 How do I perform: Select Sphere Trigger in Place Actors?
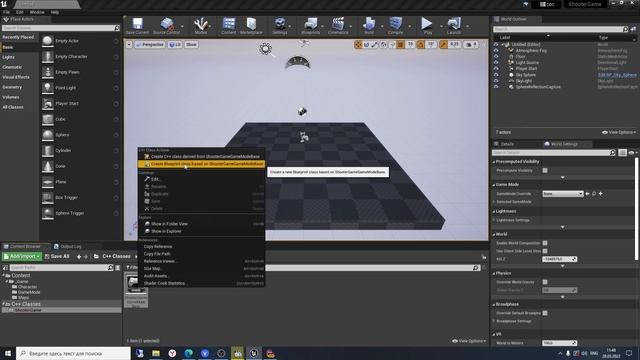coord(80,213)
